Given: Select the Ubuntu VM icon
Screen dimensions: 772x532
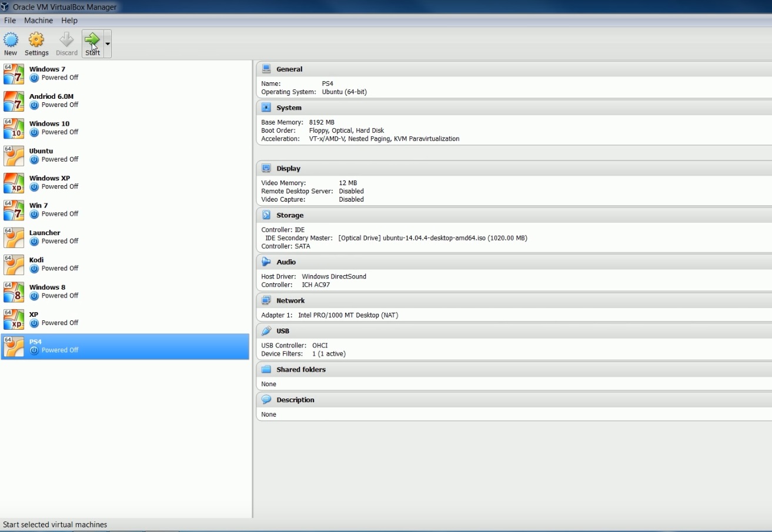Looking at the screenshot, I should tap(14, 156).
